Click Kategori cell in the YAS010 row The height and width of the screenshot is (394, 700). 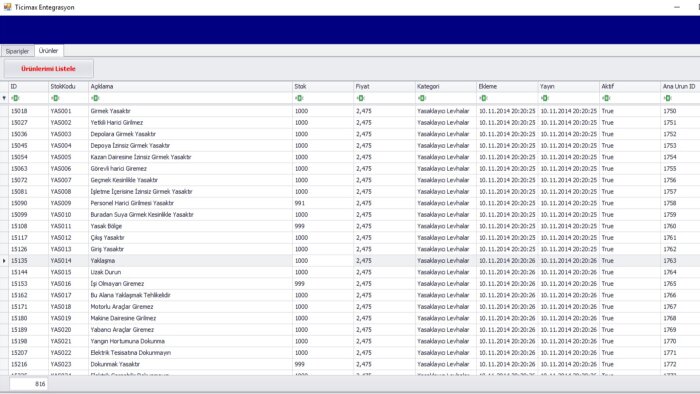click(x=446, y=215)
